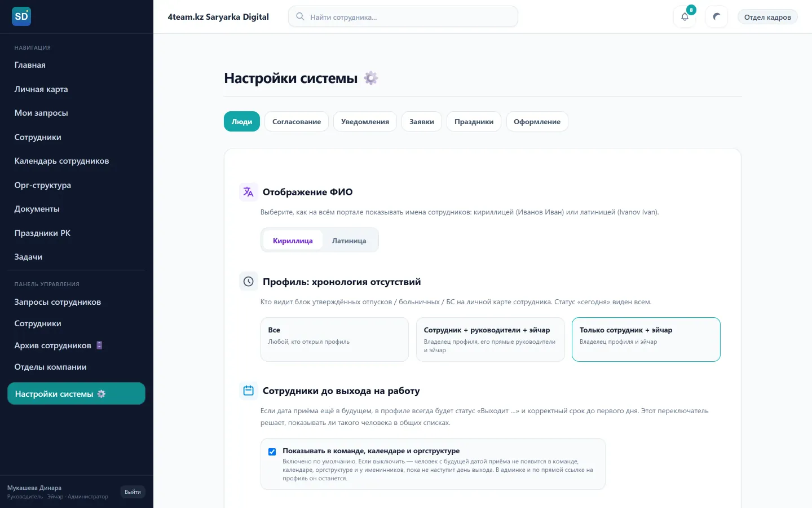The image size is (812, 508).
Task: Choose Сотрудник + руководители + эйчар option
Action: [x=491, y=339]
